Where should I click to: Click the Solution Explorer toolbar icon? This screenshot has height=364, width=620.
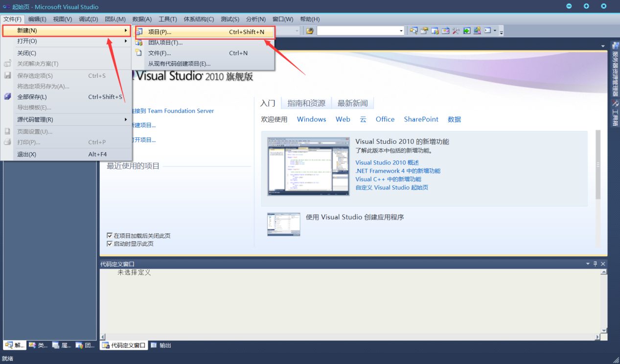[414, 31]
